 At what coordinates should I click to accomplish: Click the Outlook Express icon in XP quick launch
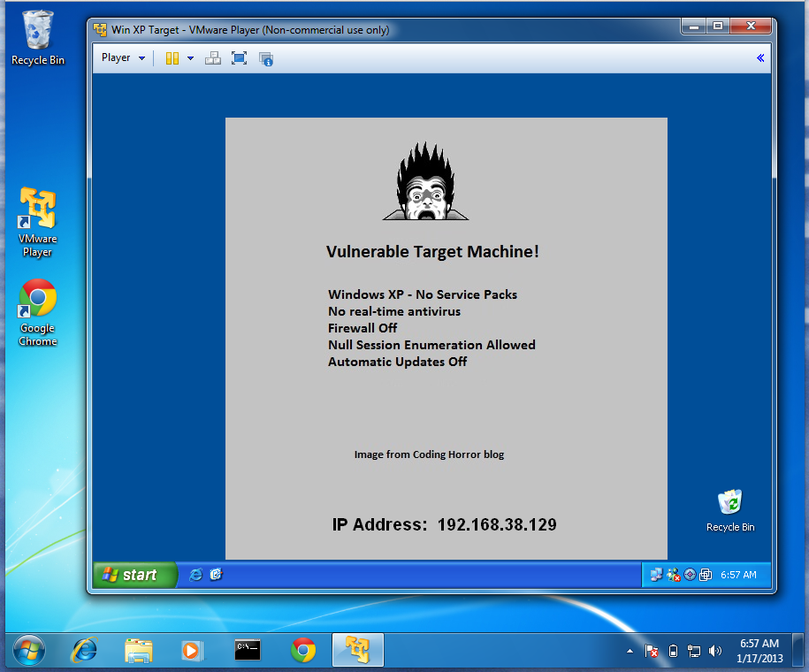coord(217,575)
